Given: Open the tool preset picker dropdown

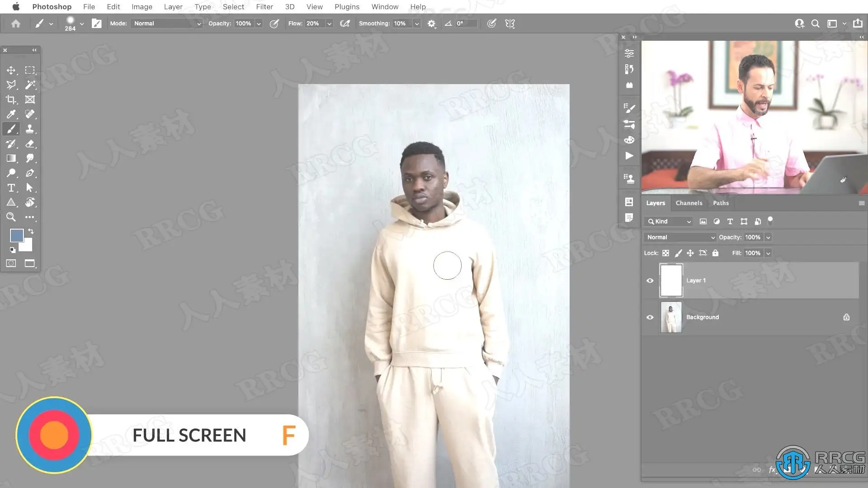Looking at the screenshot, I should tap(51, 23).
